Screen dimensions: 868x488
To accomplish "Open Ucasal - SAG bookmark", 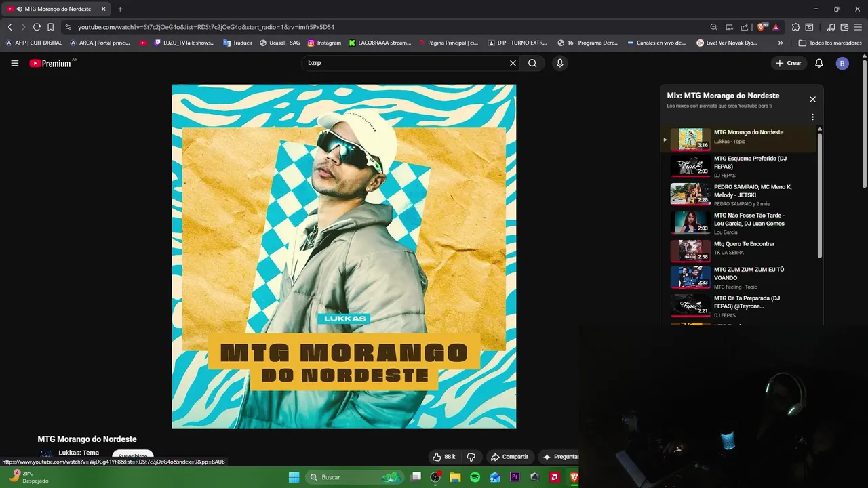I will (279, 43).
